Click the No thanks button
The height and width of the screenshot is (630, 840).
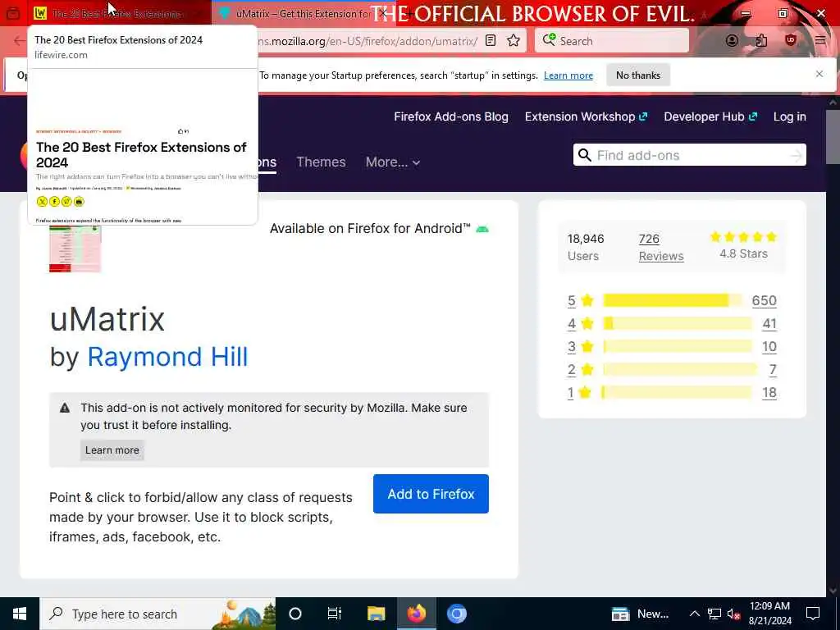coord(638,75)
